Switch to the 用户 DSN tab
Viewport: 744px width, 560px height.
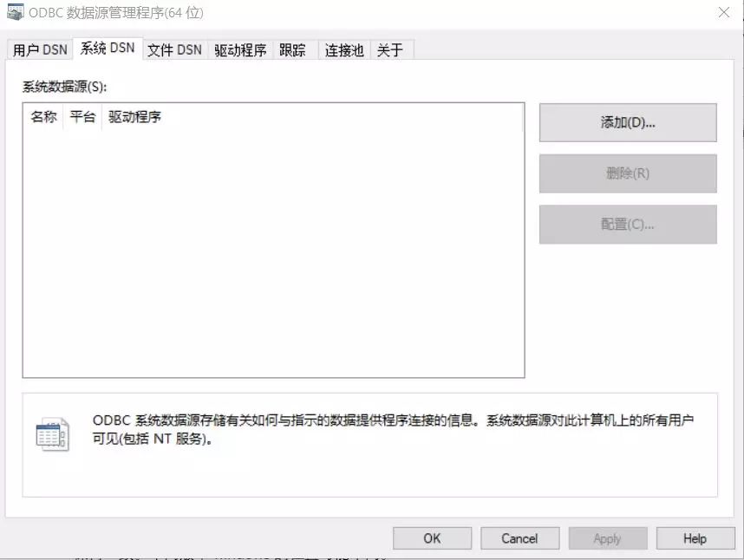tap(39, 49)
